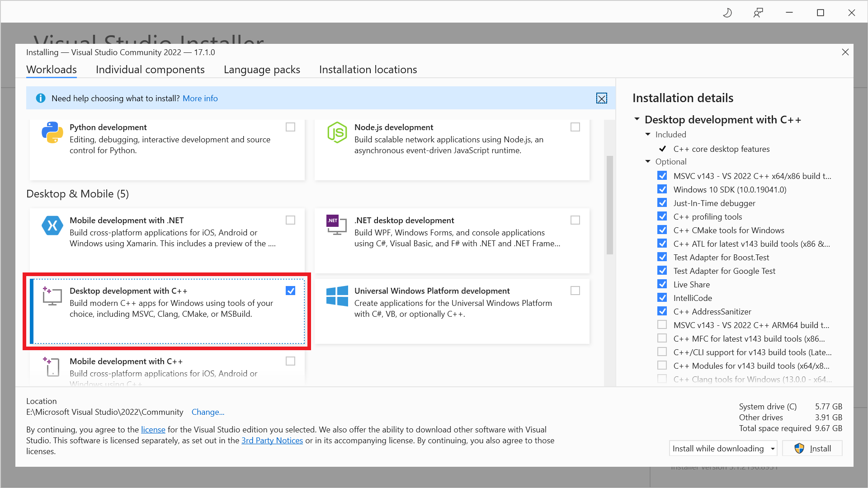Open the More info link
The width and height of the screenshot is (868, 488).
[x=200, y=98]
